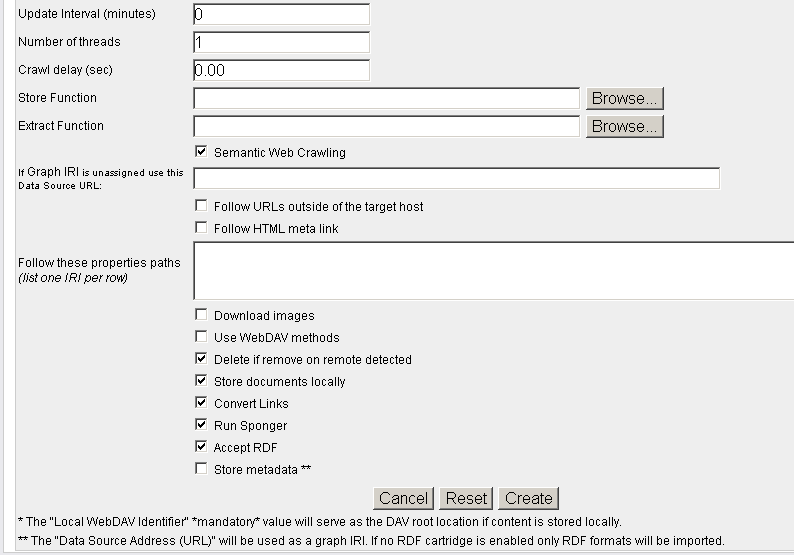Toggle the Convert Links checkbox
Viewport: 794px width, 555px height.
(x=201, y=403)
